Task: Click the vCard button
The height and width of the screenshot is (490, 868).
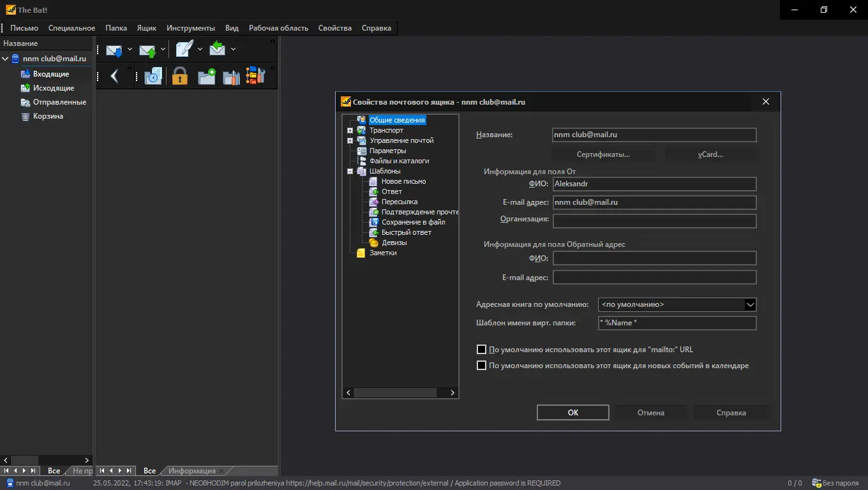Action: click(710, 154)
